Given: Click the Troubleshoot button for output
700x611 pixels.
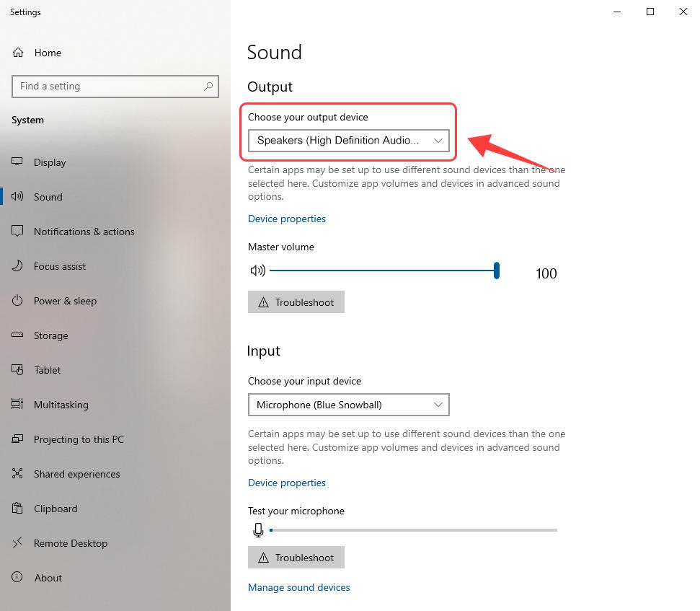Looking at the screenshot, I should coord(296,302).
